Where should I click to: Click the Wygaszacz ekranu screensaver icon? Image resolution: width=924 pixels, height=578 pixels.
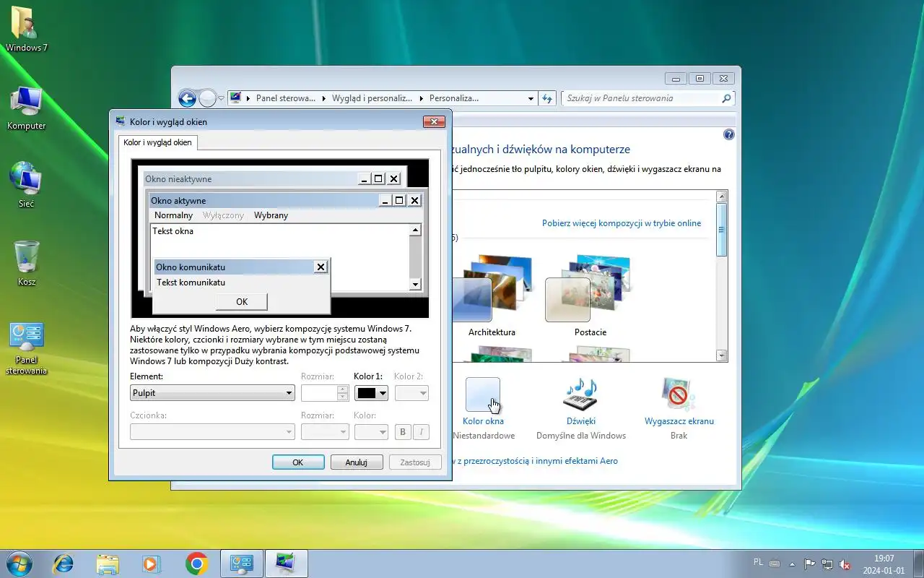pyautogui.click(x=679, y=394)
